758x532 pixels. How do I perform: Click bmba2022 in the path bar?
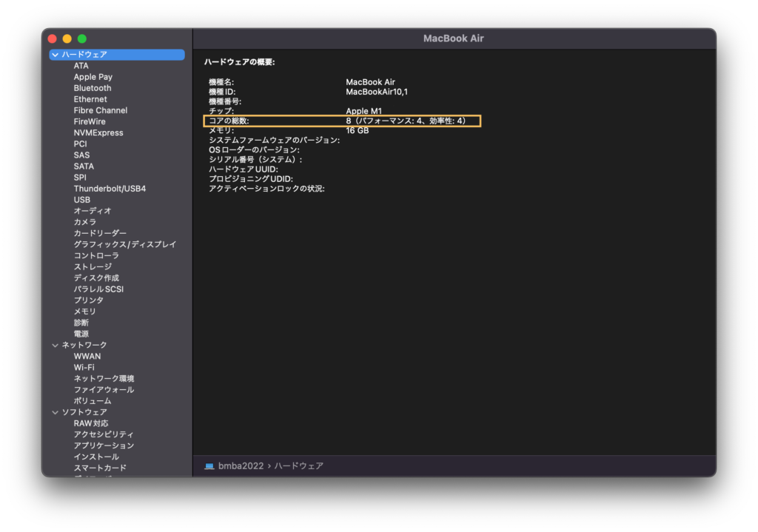pos(241,466)
